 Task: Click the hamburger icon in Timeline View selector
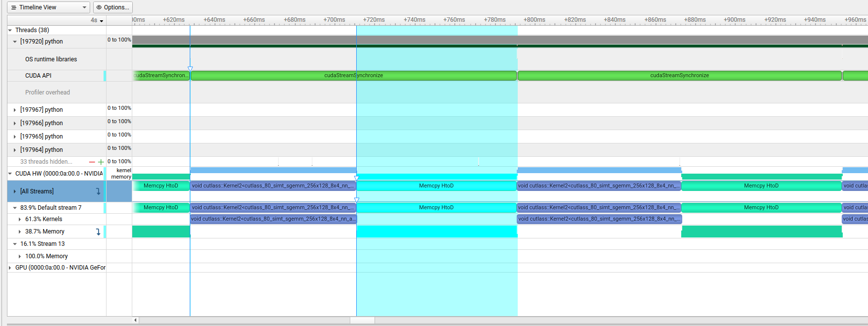point(14,7)
